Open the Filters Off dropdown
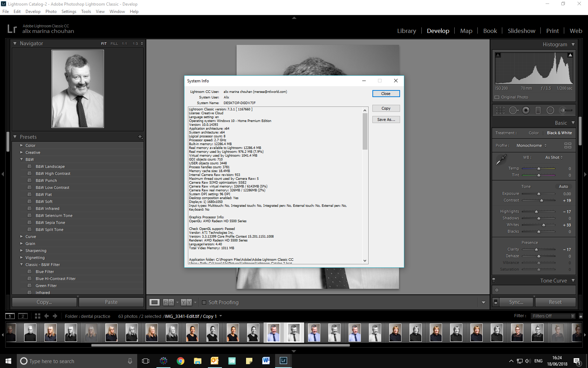The width and height of the screenshot is (588, 368). [553, 316]
